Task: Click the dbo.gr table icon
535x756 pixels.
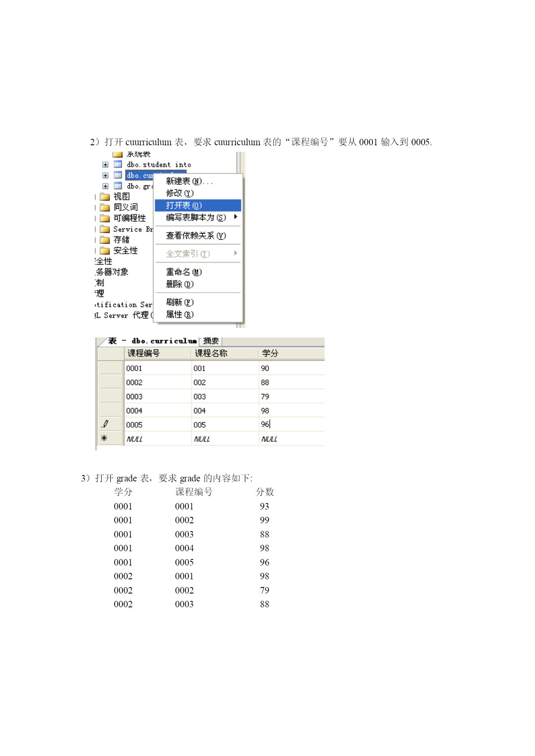Action: (x=118, y=186)
